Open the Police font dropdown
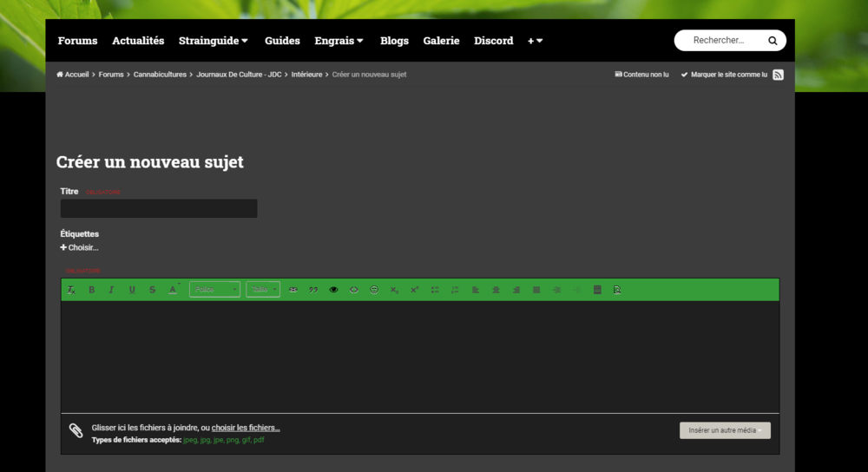Screen dimensions: 868x472 click(x=214, y=290)
